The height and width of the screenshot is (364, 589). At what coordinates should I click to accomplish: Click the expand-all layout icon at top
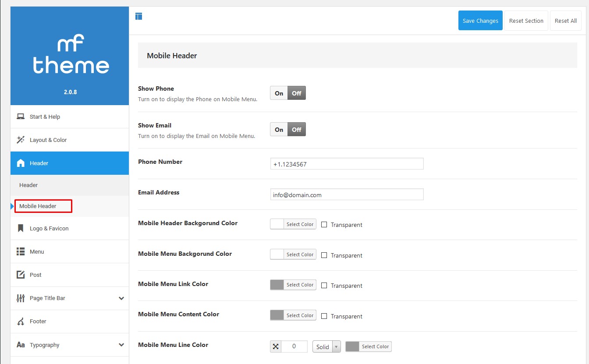(139, 17)
